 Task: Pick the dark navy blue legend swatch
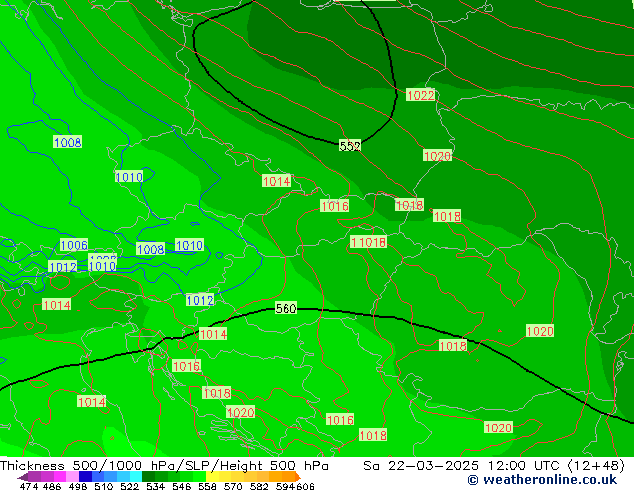[85, 477]
